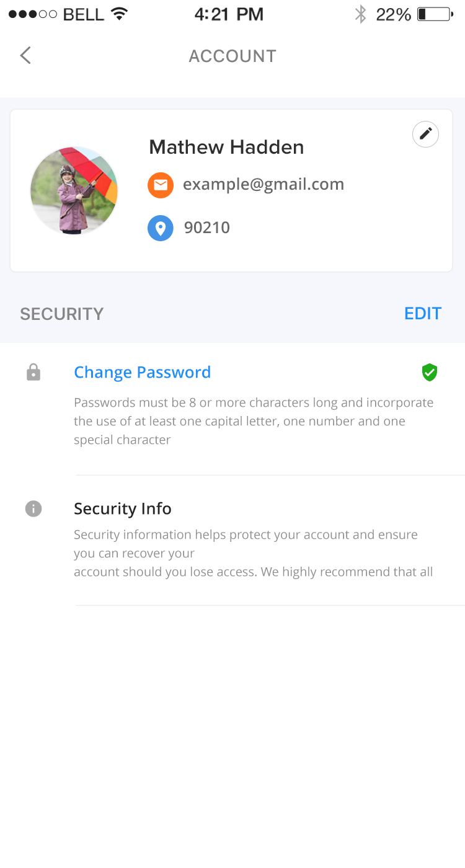The height and width of the screenshot is (868, 465).
Task: Tap the gray padlock icon
Action: (x=33, y=373)
